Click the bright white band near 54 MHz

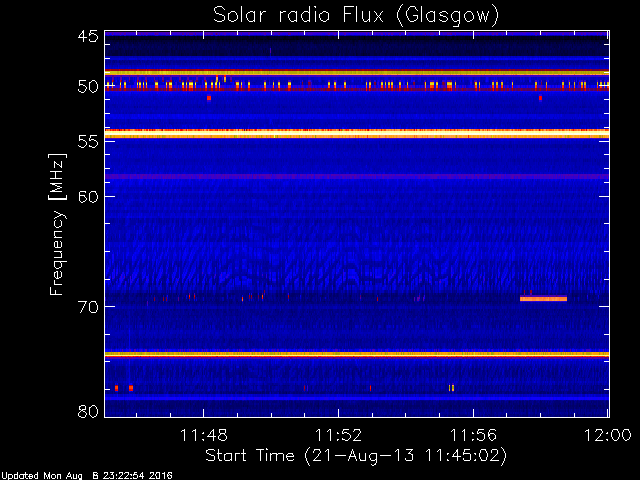point(357,133)
